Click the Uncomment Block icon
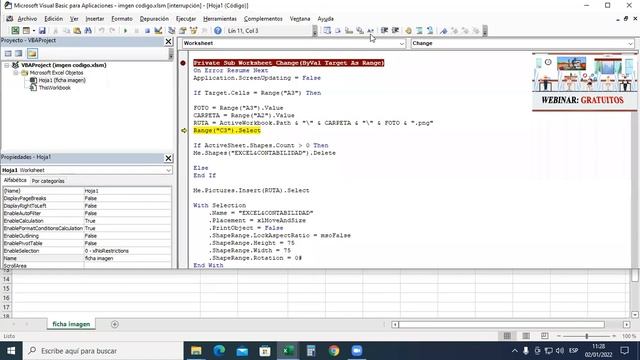Image resolution: width=640 pixels, height=360 pixels. click(430, 31)
